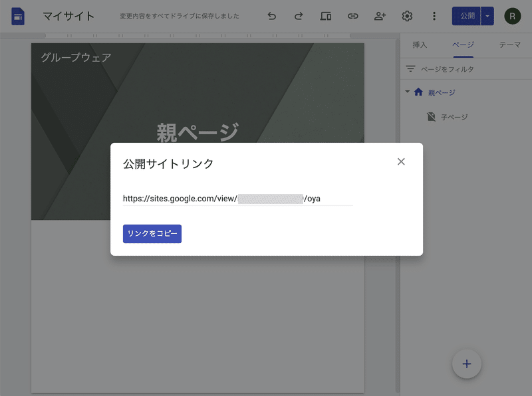Click the リンクをコピー button
532x396 pixels.
(x=152, y=234)
